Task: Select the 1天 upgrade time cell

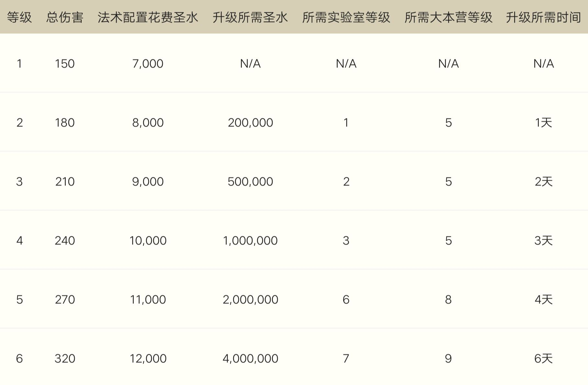Action: coord(543,122)
